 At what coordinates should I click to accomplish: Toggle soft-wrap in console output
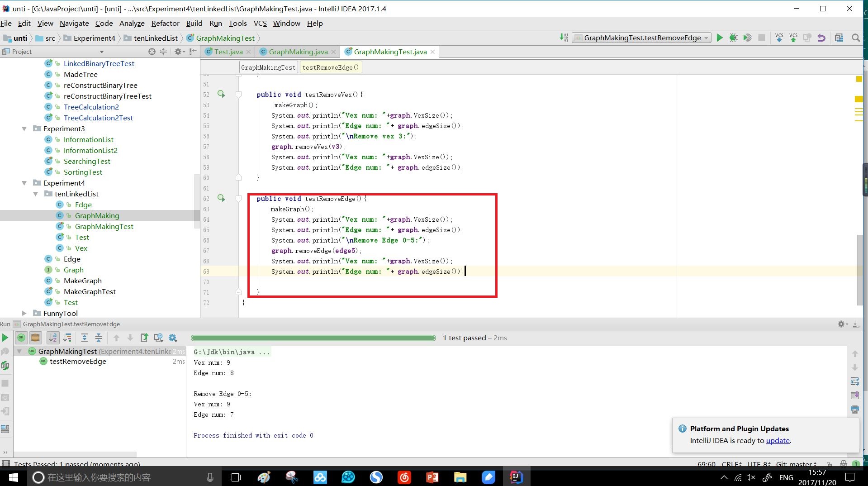click(854, 381)
